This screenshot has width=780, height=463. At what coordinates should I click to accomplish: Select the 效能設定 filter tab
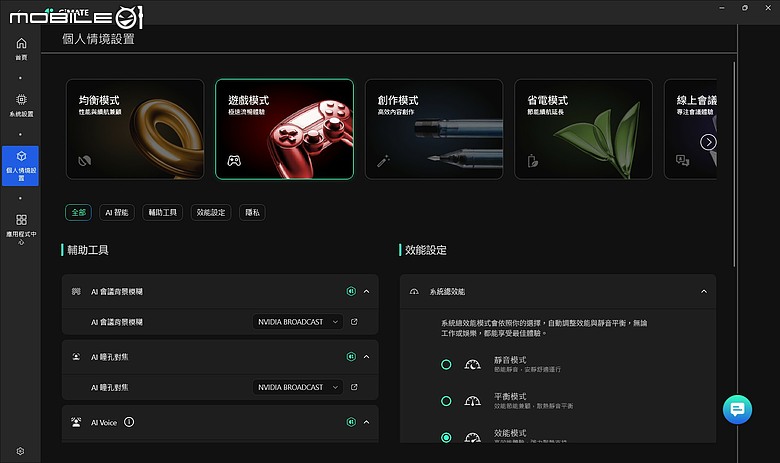tap(211, 212)
